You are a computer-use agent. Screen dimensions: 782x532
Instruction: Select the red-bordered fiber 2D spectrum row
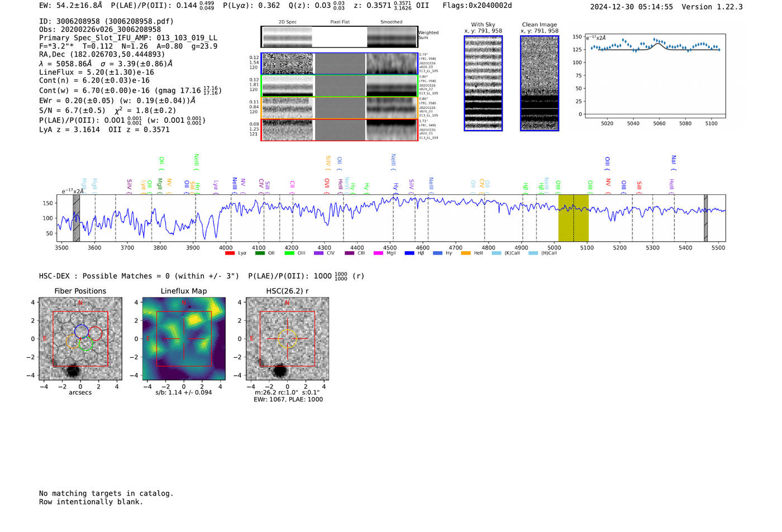pyautogui.click(x=339, y=130)
